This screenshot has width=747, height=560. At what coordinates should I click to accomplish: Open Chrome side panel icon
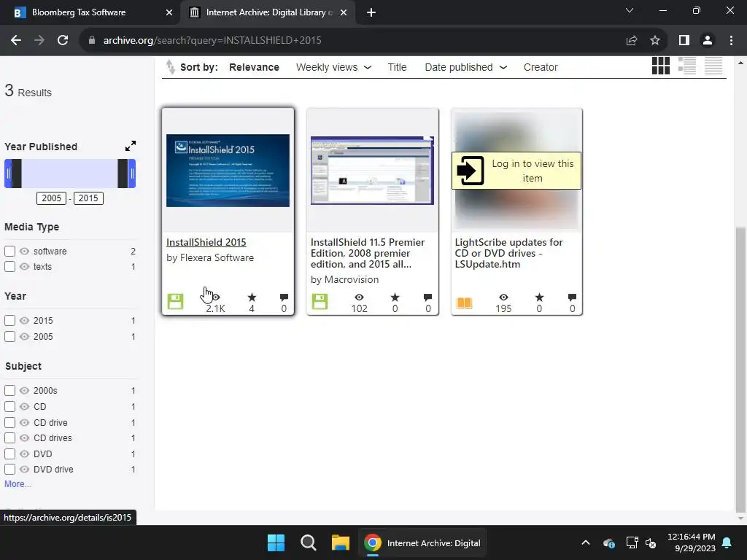[684, 41]
